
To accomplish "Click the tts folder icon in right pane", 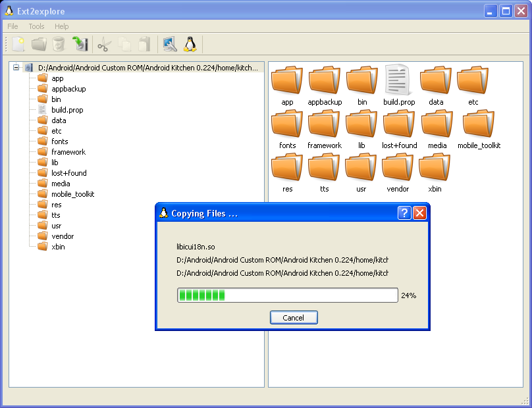I will [324, 167].
